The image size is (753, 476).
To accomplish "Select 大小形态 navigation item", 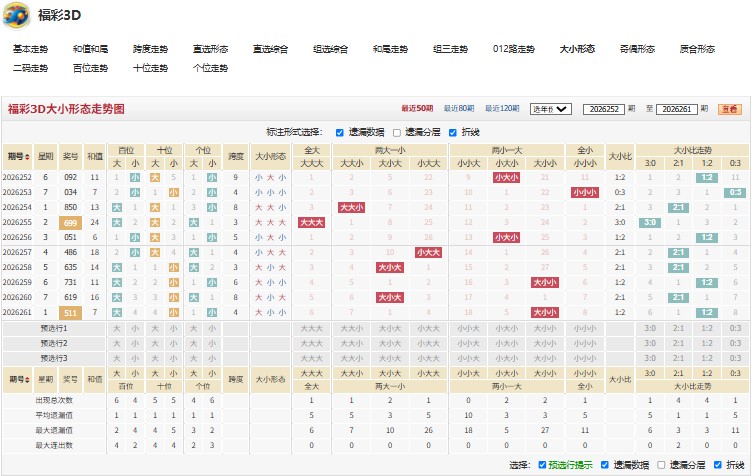I will [x=577, y=49].
